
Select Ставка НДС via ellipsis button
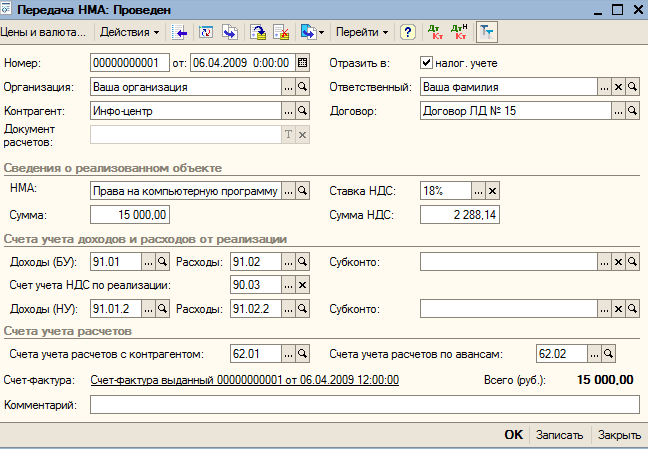tap(478, 191)
